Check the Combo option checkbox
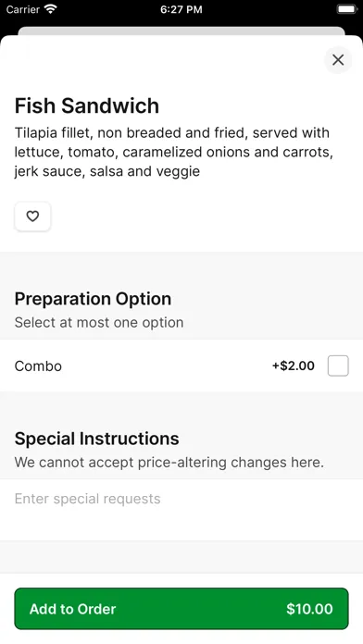This screenshot has height=644, width=363. tap(338, 365)
